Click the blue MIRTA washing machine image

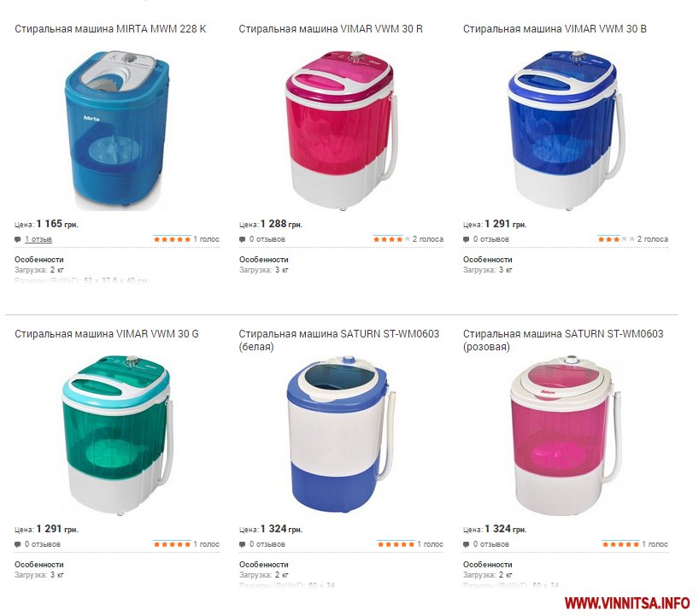(x=117, y=129)
